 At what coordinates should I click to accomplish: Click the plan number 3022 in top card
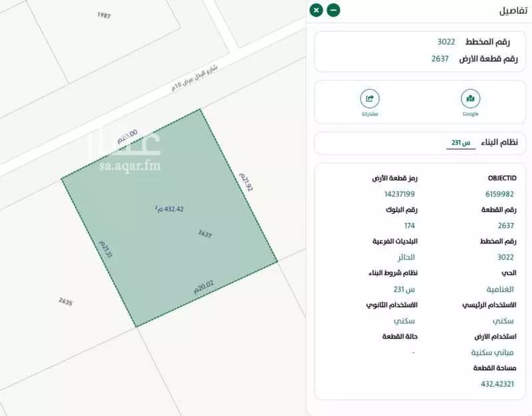coord(446,41)
